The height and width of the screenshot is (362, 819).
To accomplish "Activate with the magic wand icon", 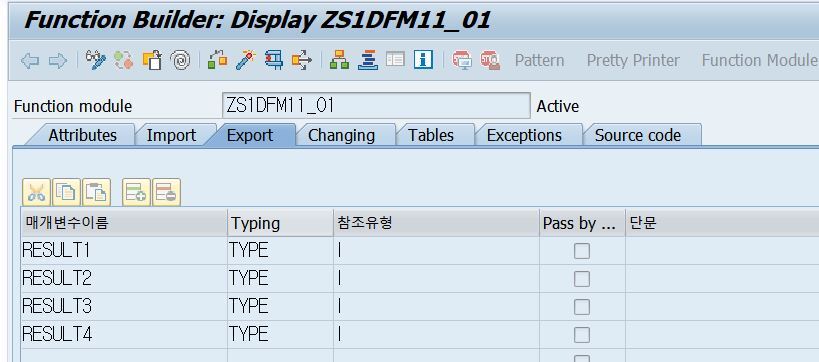I will tap(245, 61).
